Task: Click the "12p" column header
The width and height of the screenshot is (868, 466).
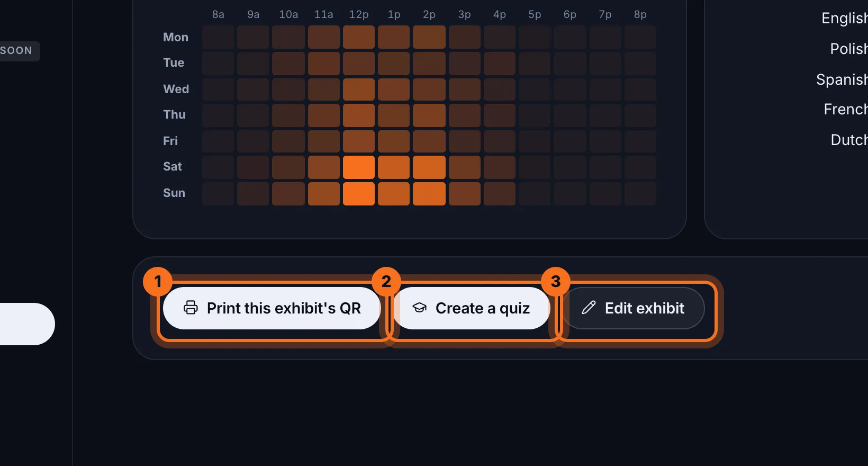Action: click(x=359, y=14)
